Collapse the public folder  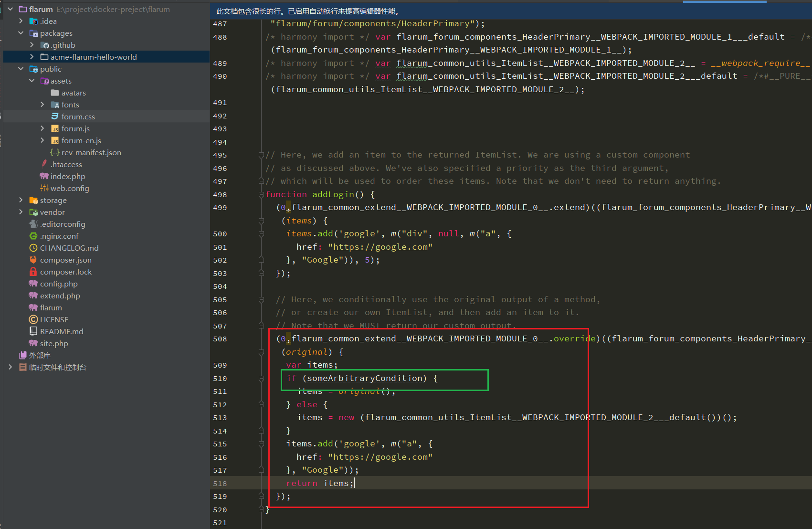point(21,69)
